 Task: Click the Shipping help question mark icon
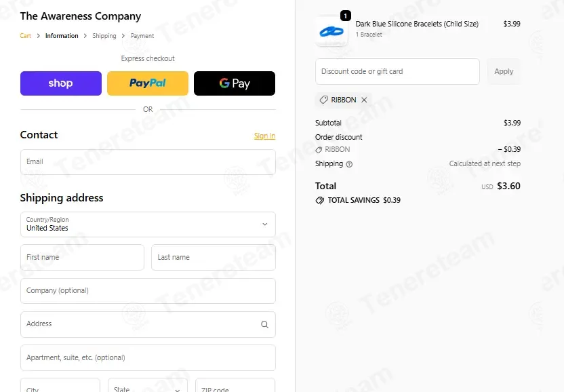[349, 164]
